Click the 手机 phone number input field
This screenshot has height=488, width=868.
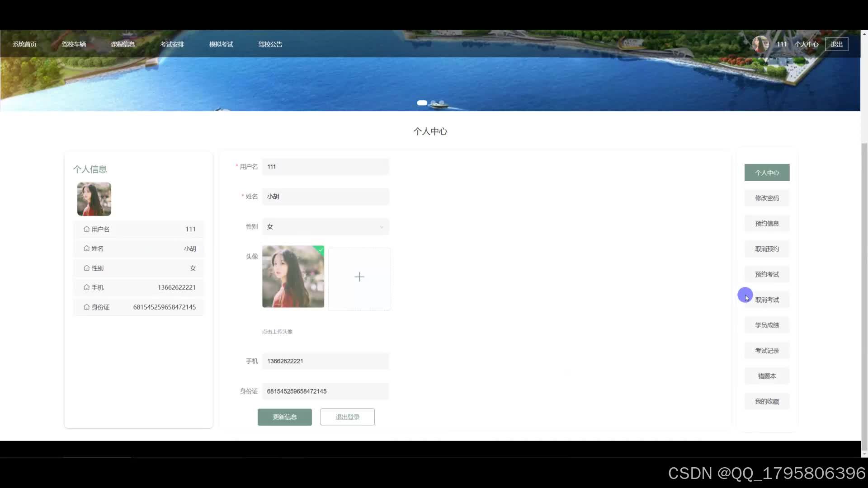(x=325, y=361)
